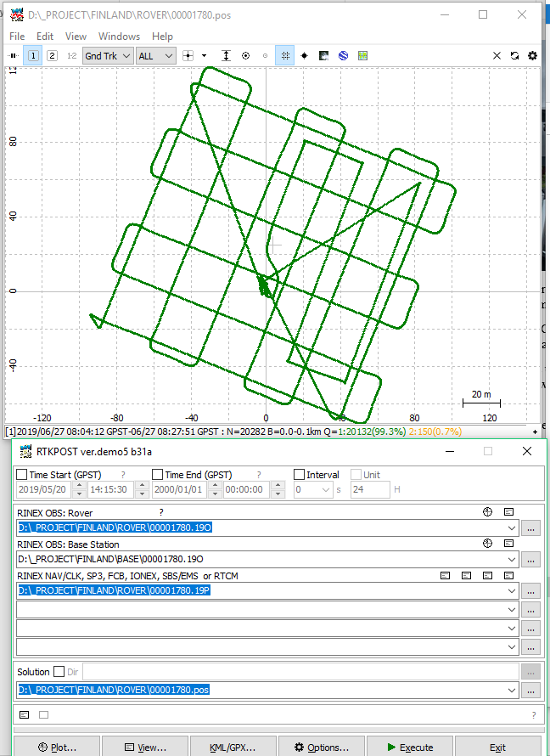Click the connect icon at toolbar start
The image size is (550, 756).
pos(13,55)
